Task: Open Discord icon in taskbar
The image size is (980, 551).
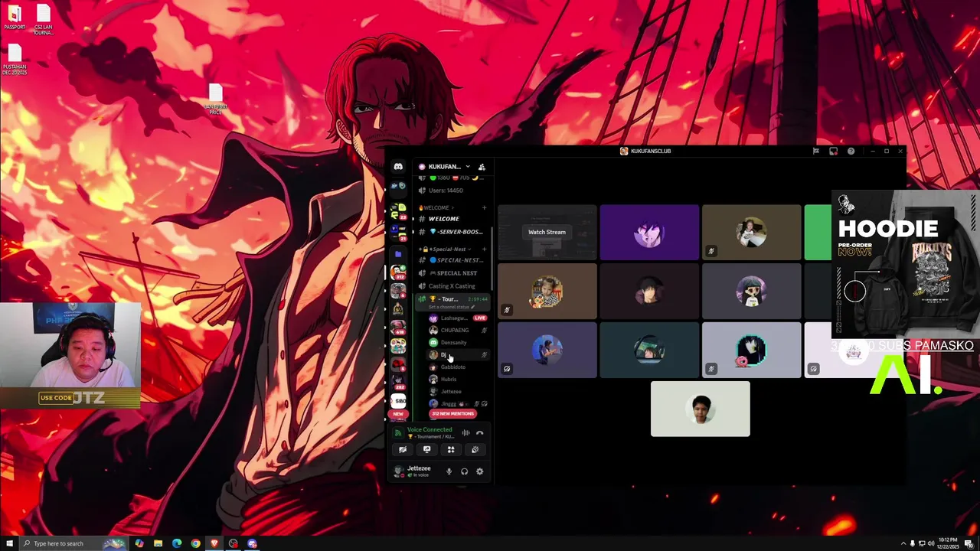Action: pos(252,543)
